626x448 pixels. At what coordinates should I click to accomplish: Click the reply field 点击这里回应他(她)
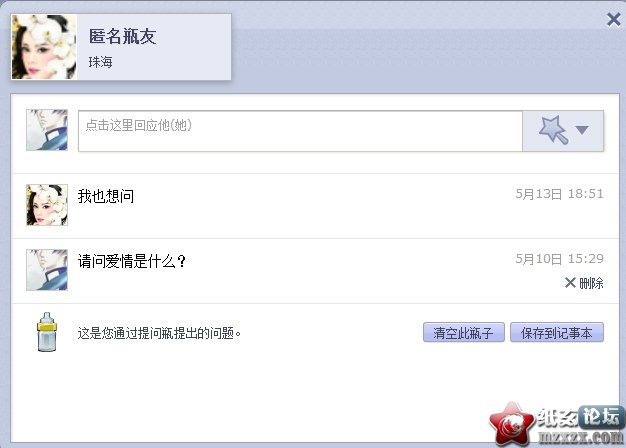click(300, 131)
